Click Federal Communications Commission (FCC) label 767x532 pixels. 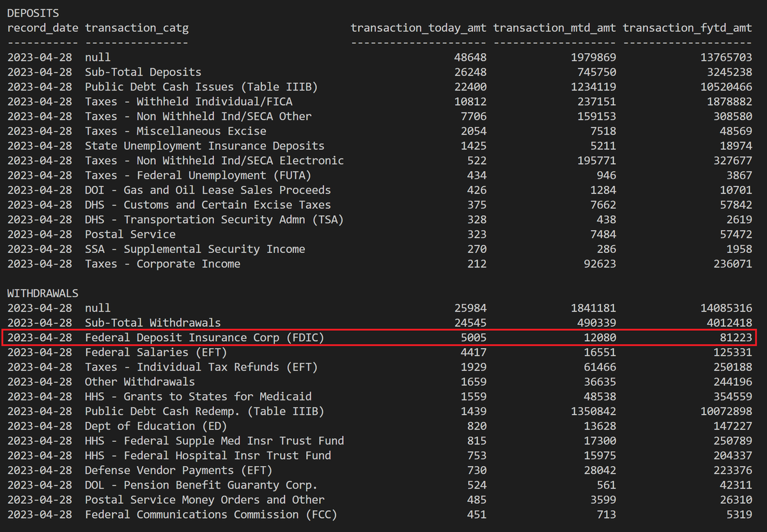tap(211, 513)
